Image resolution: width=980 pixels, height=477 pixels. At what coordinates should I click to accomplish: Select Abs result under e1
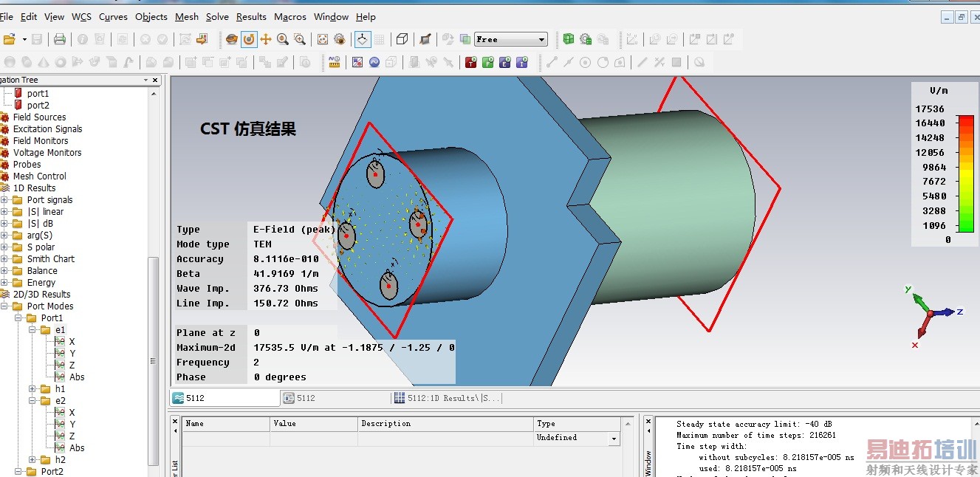tap(77, 377)
